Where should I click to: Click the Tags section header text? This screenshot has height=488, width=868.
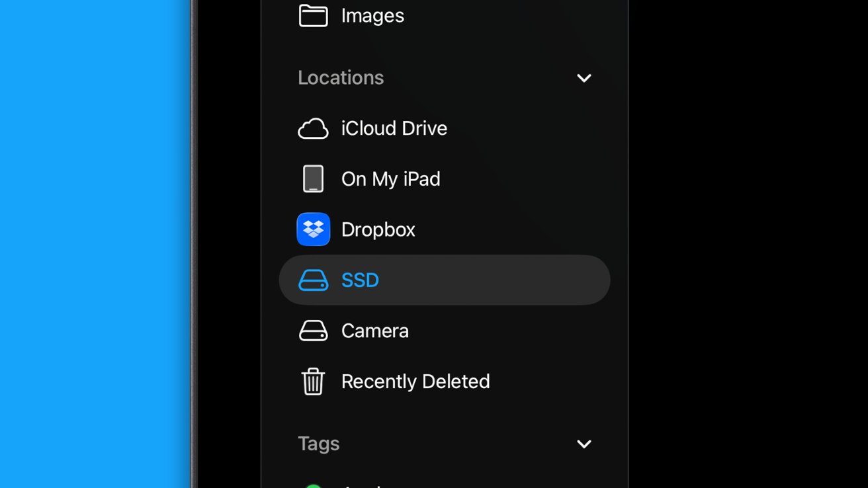point(318,444)
